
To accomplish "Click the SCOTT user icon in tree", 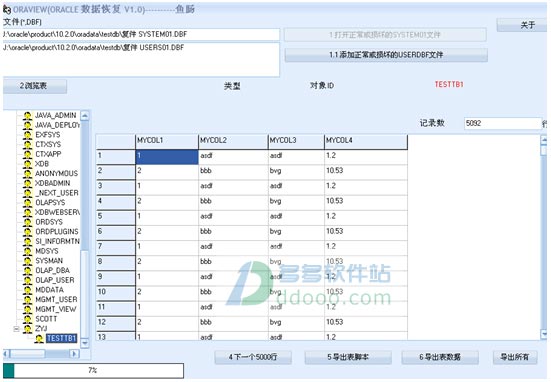I will coord(27,319).
